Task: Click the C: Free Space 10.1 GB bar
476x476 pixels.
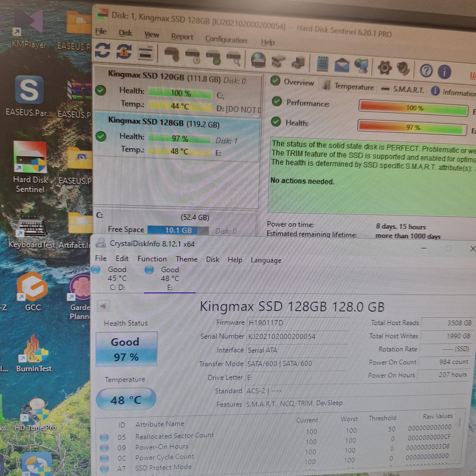Action: (x=178, y=230)
